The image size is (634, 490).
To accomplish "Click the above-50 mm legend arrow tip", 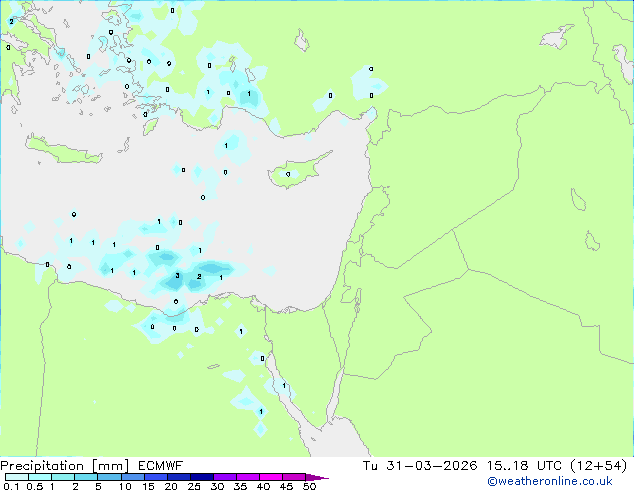I will (x=317, y=477).
